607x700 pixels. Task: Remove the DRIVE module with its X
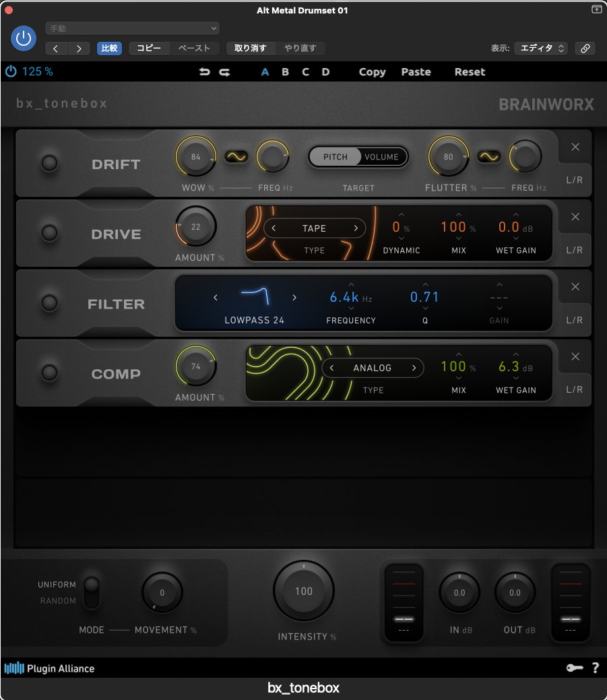point(575,217)
